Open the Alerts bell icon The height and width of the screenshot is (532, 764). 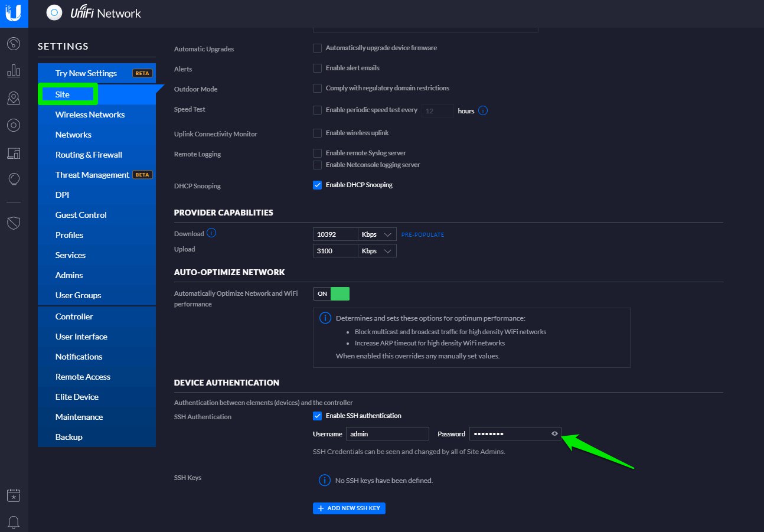point(14,521)
